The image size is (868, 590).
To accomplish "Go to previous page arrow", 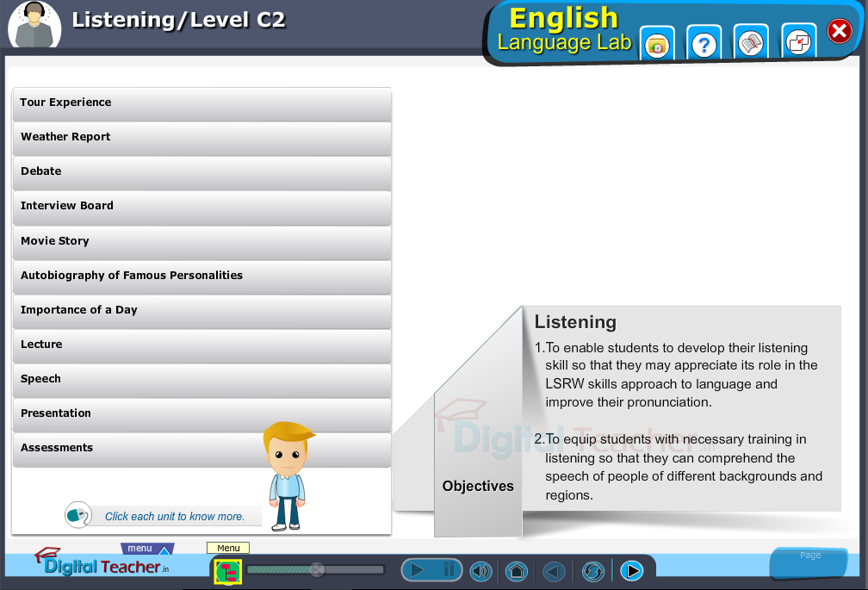I will 554,570.
